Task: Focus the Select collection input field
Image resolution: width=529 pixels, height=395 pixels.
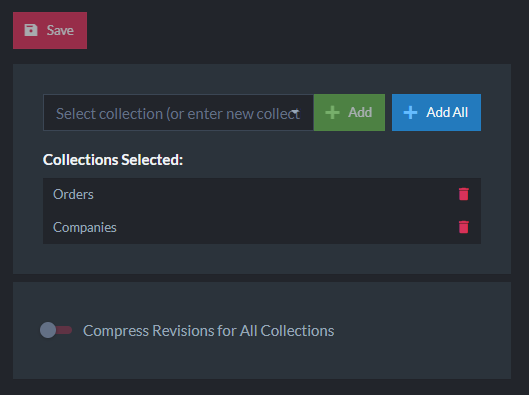Action: point(178,112)
